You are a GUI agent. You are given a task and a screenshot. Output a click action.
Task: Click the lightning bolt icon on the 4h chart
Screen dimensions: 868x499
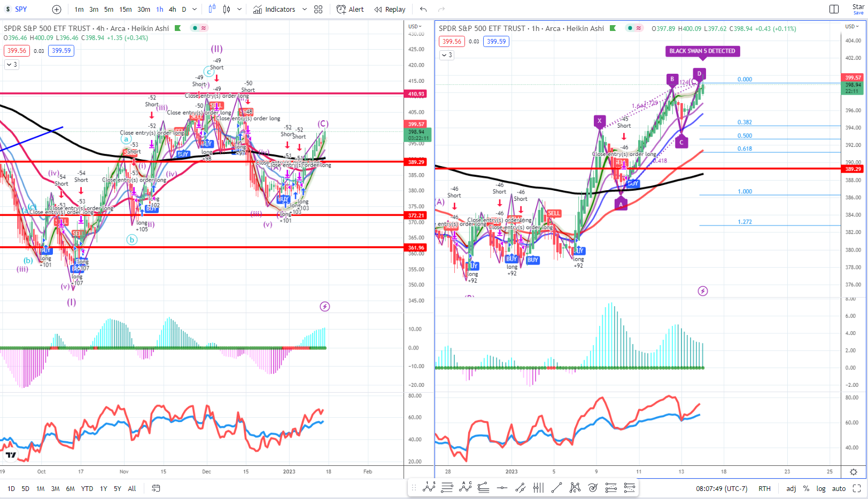[x=325, y=307]
